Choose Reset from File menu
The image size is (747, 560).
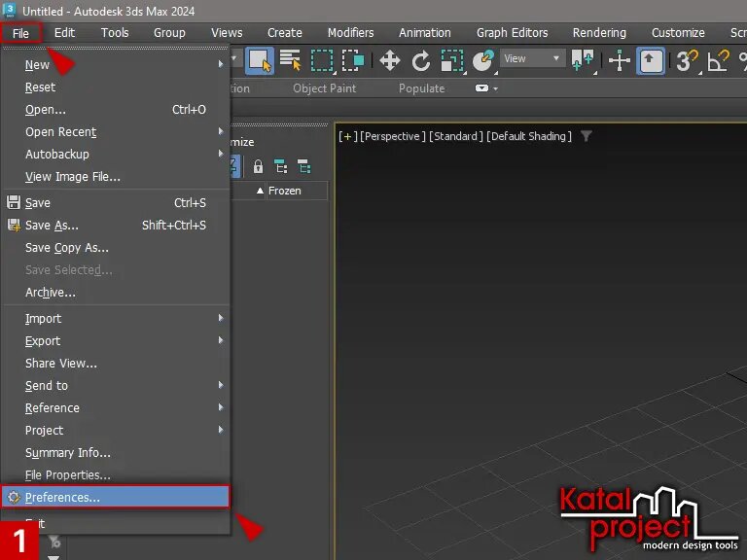116,87
